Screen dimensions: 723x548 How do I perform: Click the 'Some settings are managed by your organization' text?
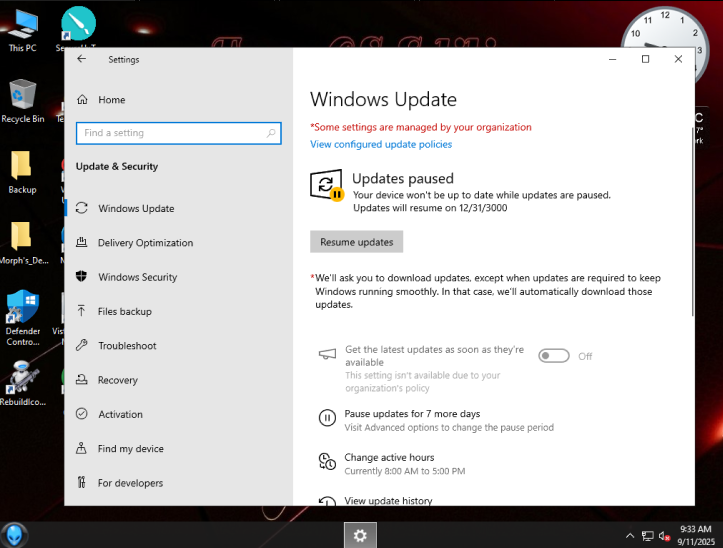[421, 127]
